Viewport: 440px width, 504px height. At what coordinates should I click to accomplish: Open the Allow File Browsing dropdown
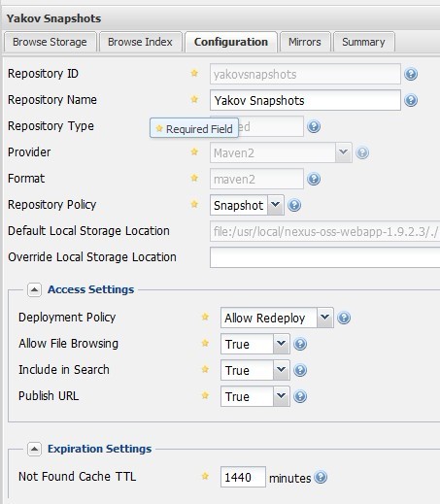pyautogui.click(x=281, y=344)
